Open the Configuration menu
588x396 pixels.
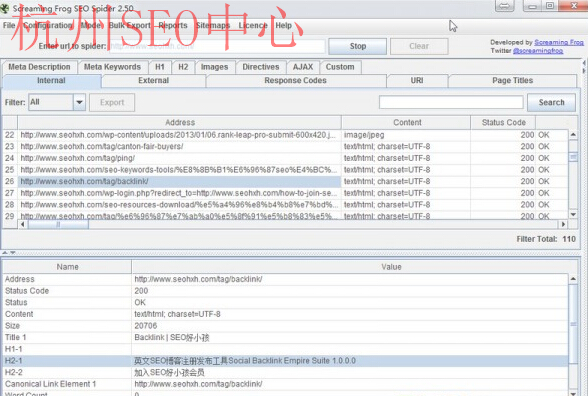[48, 26]
